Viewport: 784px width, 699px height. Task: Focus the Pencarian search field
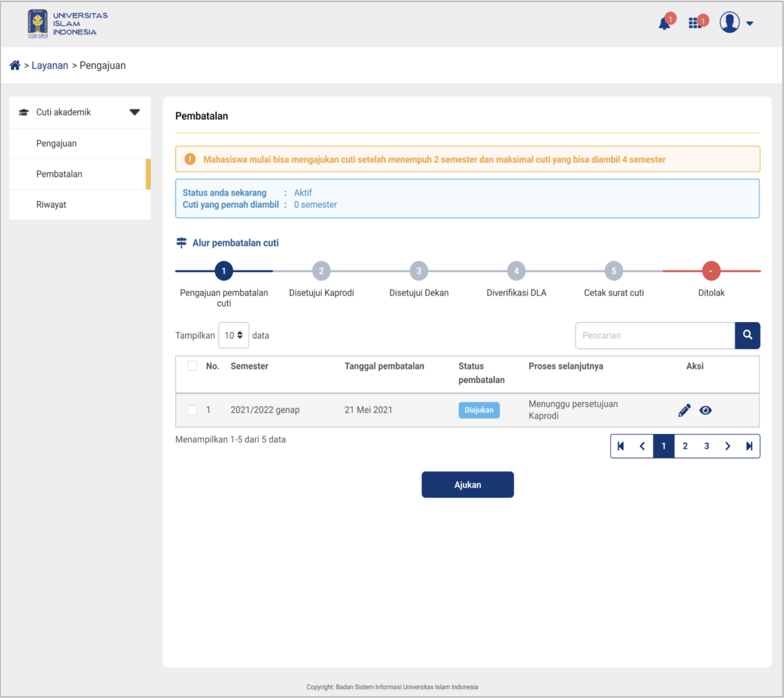pos(655,335)
